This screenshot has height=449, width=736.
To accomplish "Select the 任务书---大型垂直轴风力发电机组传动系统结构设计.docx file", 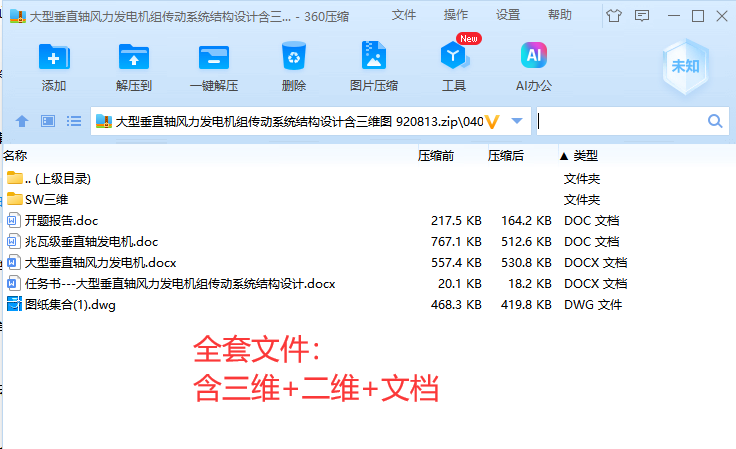I will click(x=180, y=284).
